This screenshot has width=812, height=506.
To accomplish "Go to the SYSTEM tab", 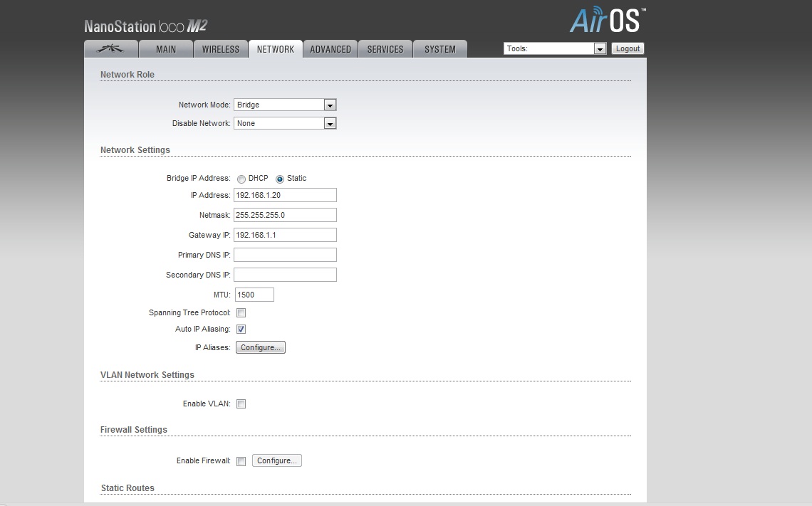I will coord(440,49).
